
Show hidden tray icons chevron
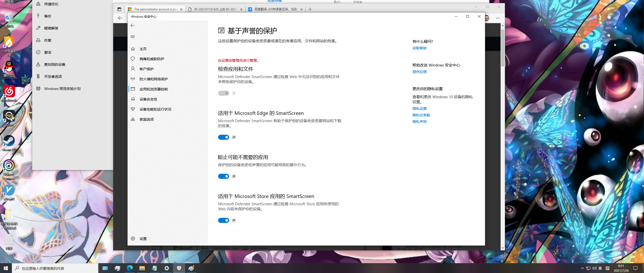[x=582, y=268]
